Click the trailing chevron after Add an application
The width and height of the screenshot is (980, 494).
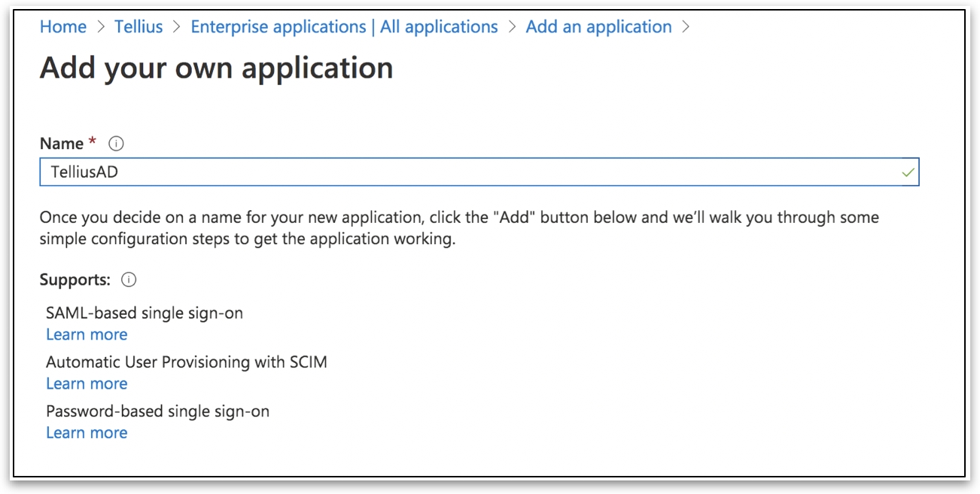(x=685, y=27)
